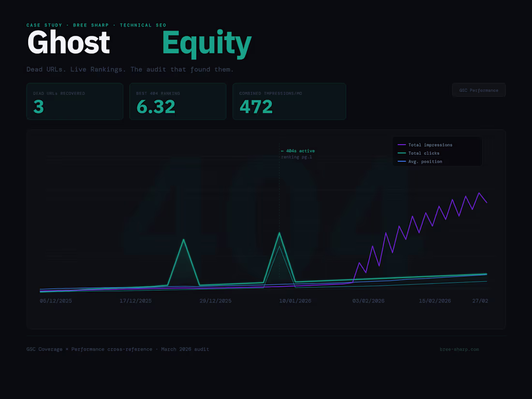Click the 03/02/2026 axis date label

[x=369, y=301]
